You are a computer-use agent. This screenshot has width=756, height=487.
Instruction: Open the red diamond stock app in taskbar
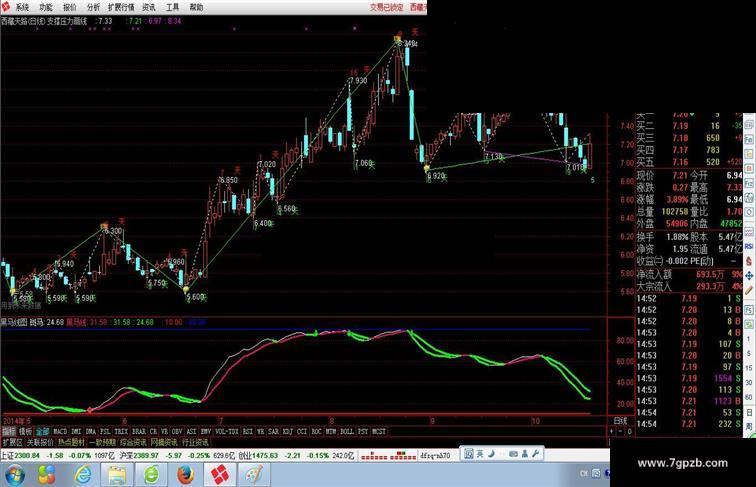220,475
